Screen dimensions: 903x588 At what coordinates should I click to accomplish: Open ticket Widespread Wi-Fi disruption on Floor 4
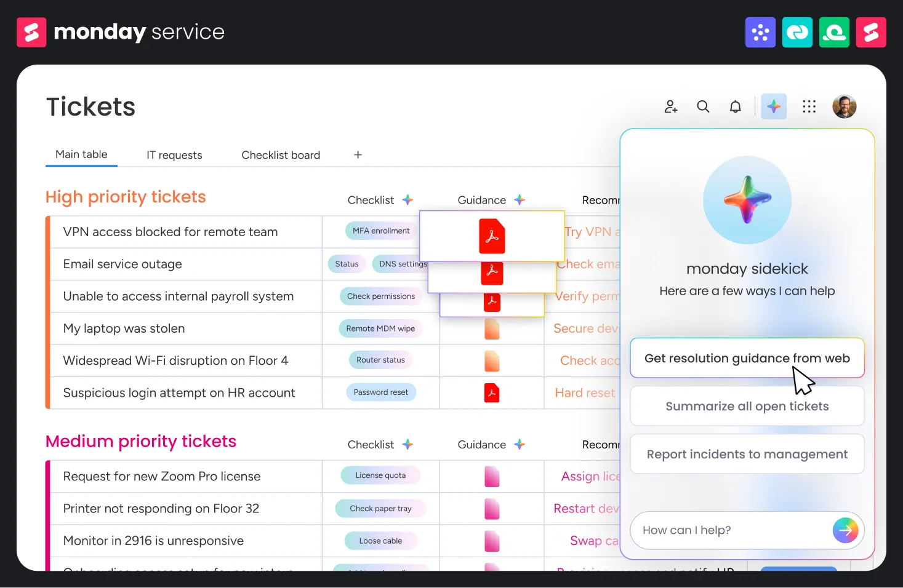[x=175, y=360]
